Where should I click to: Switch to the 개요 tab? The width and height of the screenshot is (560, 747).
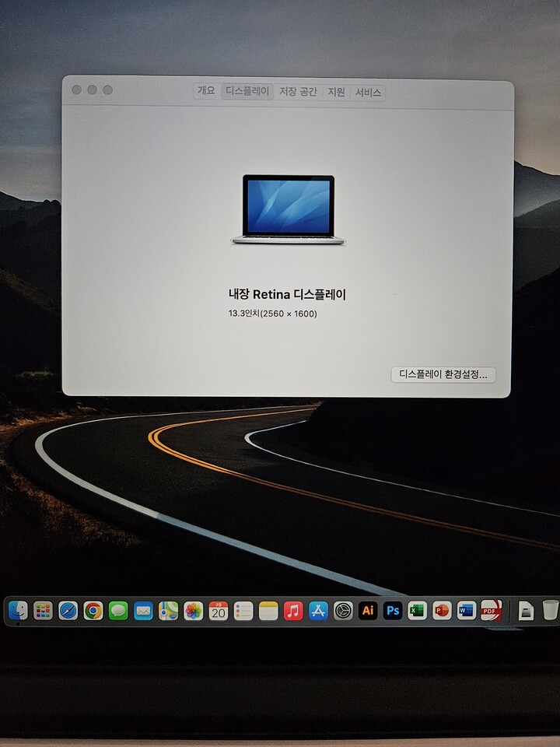206,91
